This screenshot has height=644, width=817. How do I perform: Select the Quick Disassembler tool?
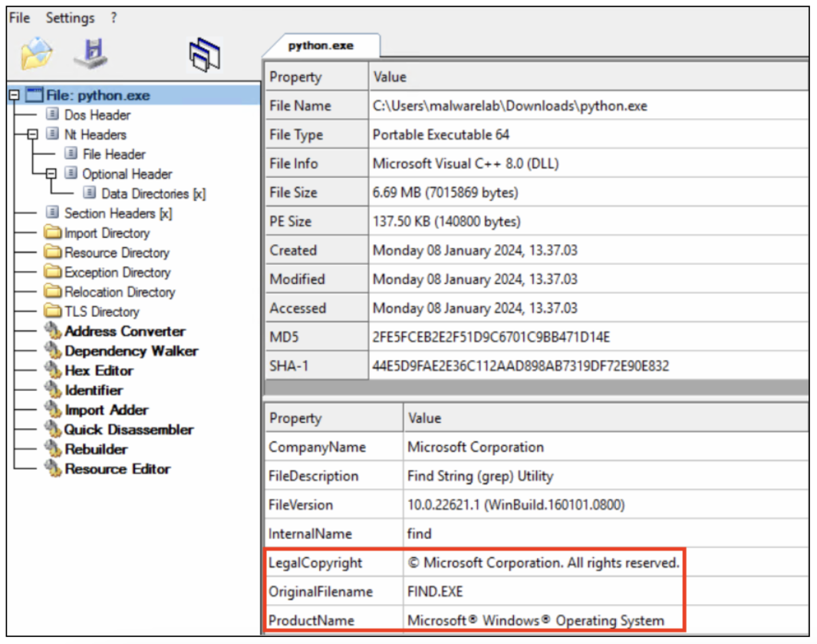point(129,429)
